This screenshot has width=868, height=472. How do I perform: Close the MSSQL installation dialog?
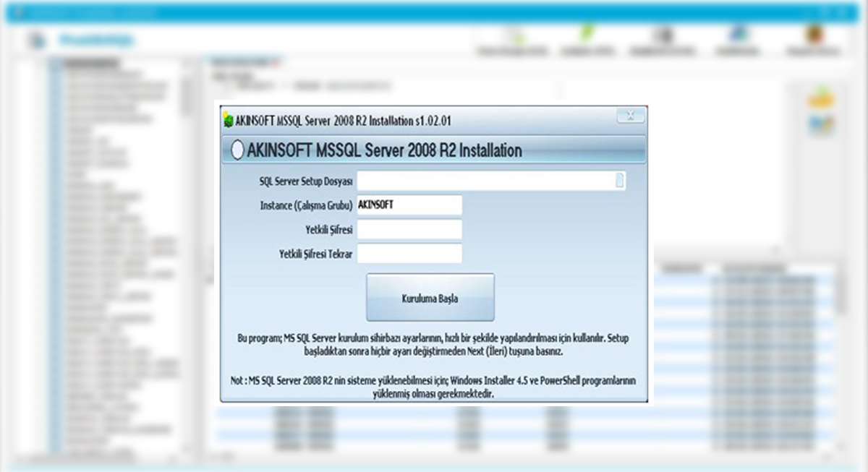point(631,116)
